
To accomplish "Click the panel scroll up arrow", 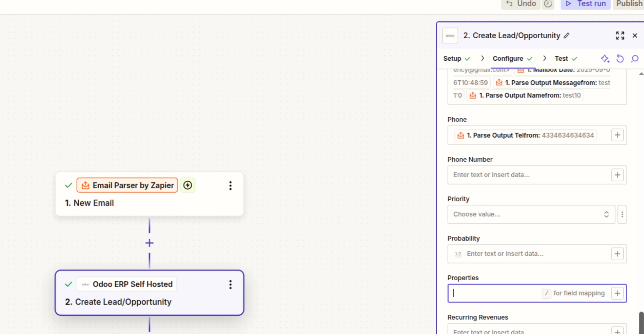I will coord(641,74).
